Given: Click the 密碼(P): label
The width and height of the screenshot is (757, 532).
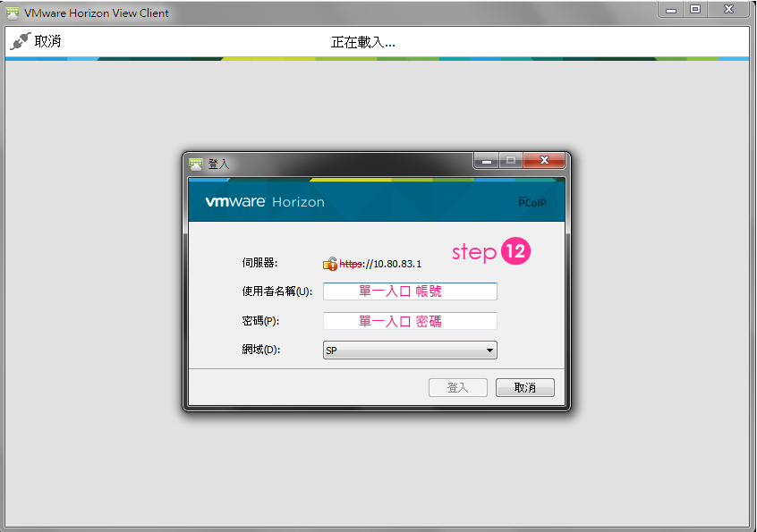Looking at the screenshot, I should (x=260, y=321).
